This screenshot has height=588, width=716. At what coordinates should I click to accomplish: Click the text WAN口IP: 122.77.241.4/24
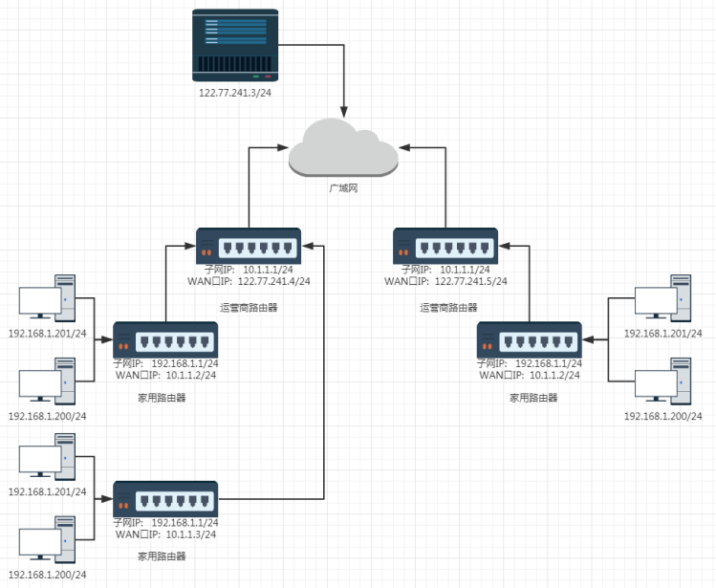(x=249, y=281)
